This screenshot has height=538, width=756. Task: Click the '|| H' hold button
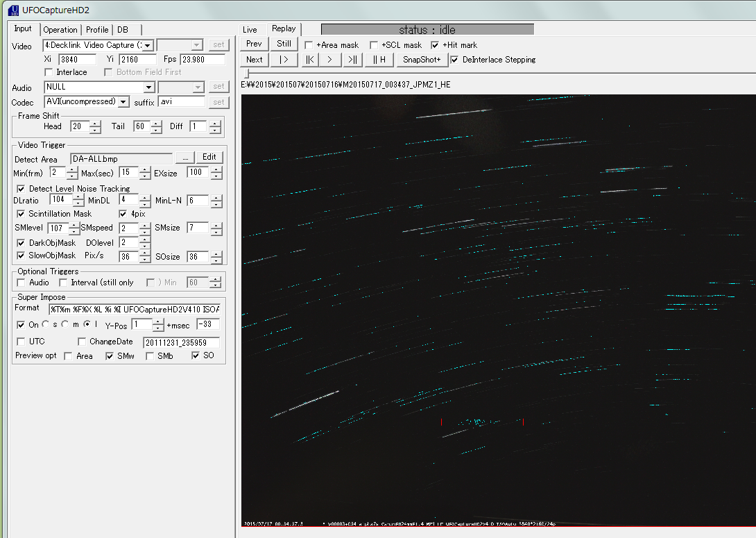click(379, 60)
